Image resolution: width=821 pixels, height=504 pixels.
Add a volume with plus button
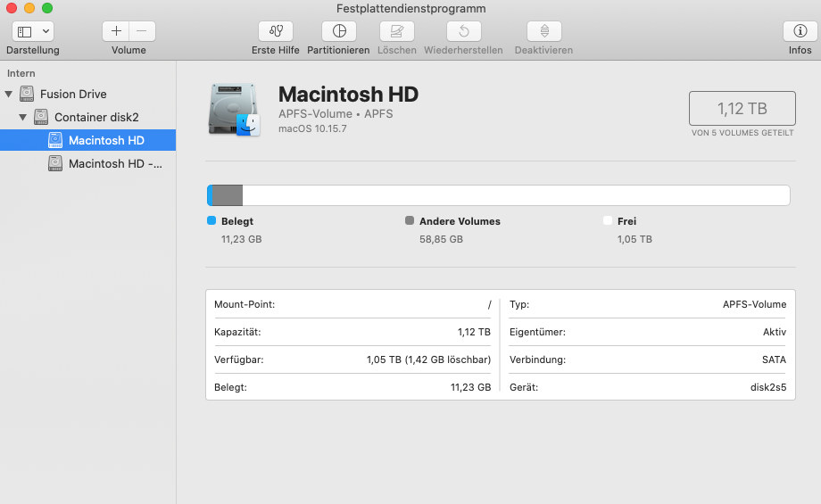pos(116,31)
